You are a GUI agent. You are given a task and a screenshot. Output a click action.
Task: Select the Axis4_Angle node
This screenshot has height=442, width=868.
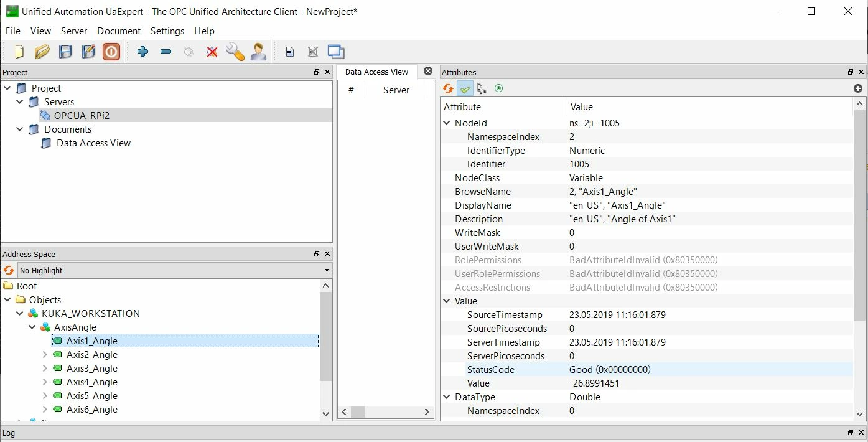pyautogui.click(x=92, y=382)
